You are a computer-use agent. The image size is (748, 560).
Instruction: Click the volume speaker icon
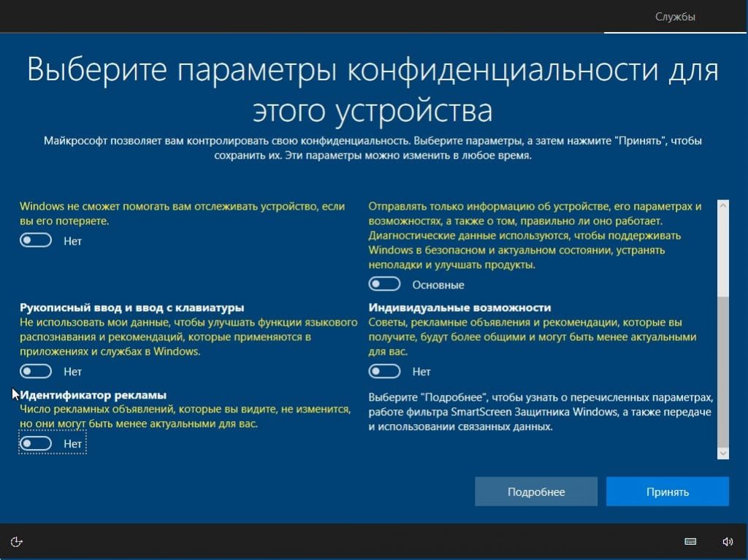coord(728,542)
